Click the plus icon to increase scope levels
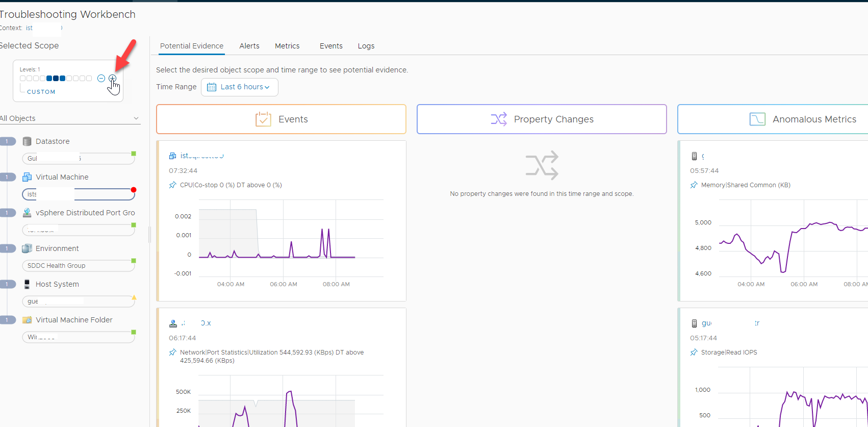This screenshot has width=868, height=427. click(x=112, y=78)
